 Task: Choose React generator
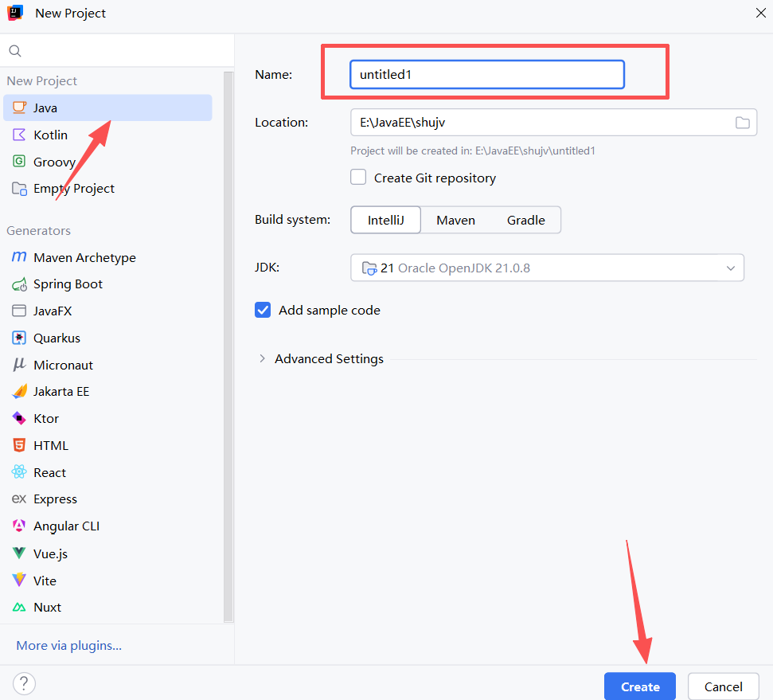[x=107, y=472]
